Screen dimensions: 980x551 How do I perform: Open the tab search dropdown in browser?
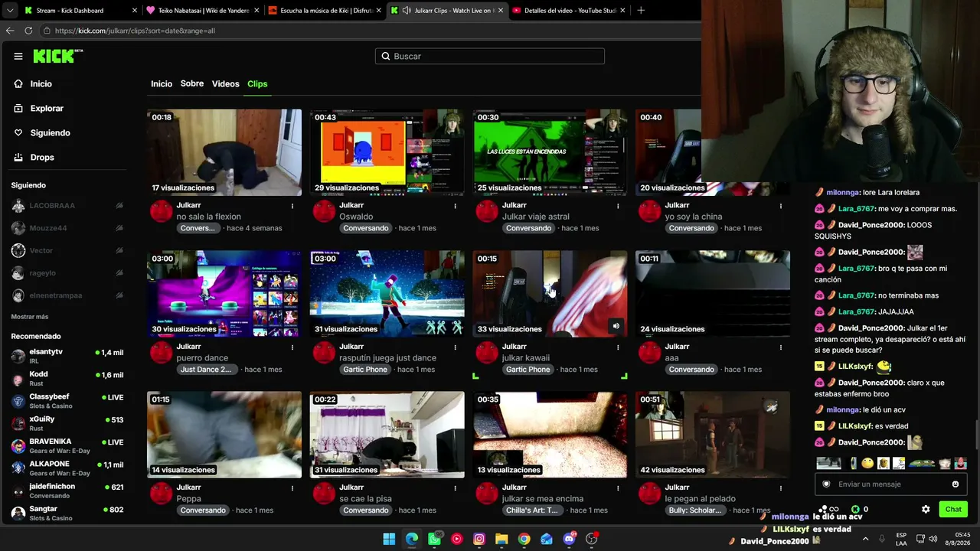click(x=9, y=11)
